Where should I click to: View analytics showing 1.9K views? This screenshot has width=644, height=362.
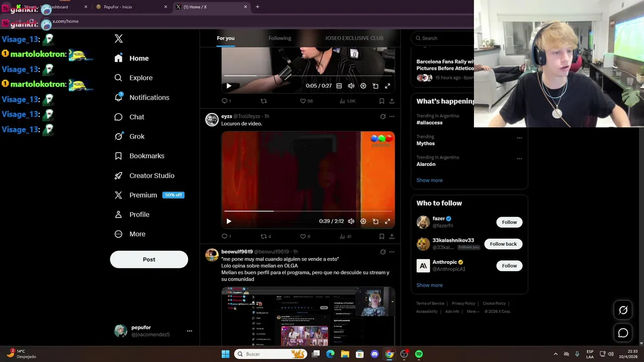348,101
